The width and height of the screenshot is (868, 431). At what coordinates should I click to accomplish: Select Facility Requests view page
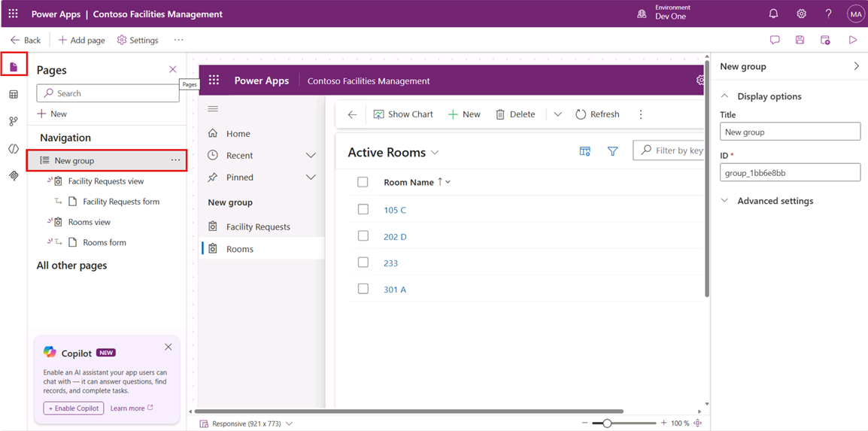(x=106, y=181)
